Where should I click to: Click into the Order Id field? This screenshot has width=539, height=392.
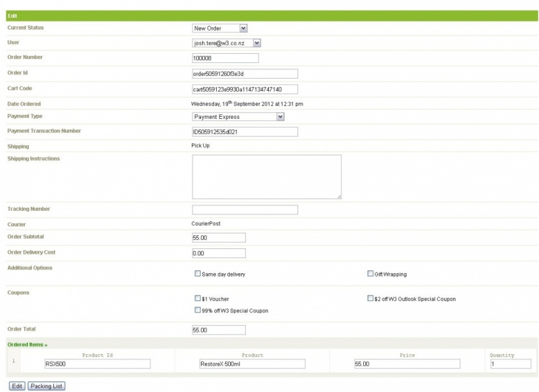click(245, 74)
